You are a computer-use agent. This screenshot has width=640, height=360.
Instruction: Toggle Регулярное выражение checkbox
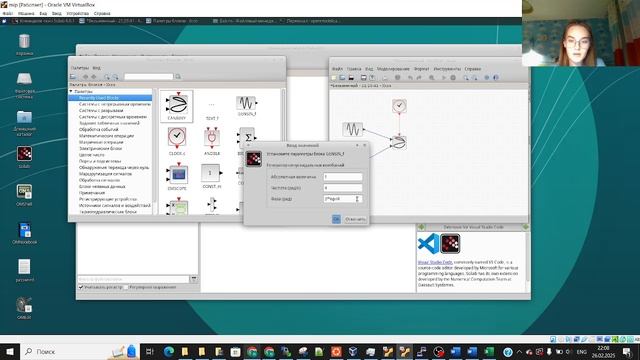126,287
